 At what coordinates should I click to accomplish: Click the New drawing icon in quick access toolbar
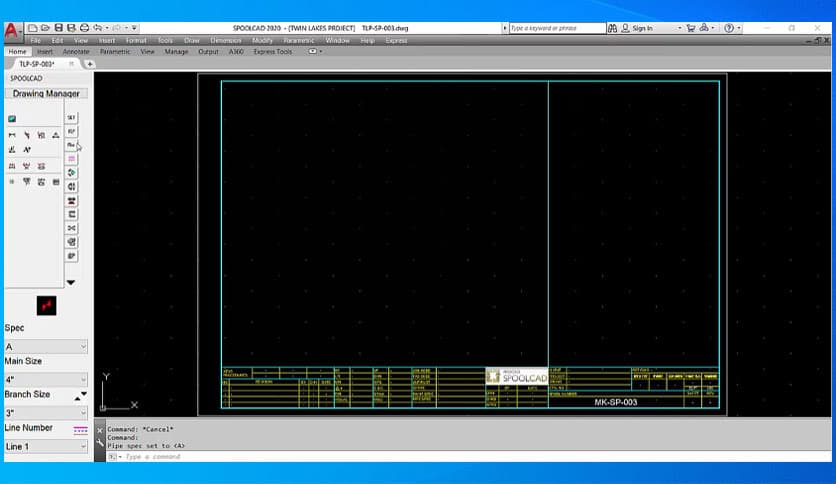pos(33,28)
